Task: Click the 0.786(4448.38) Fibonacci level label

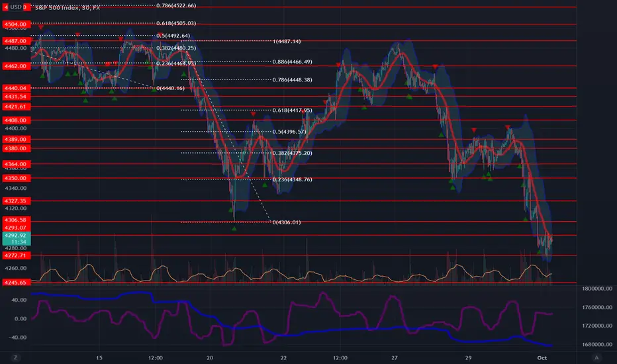Action: point(293,80)
